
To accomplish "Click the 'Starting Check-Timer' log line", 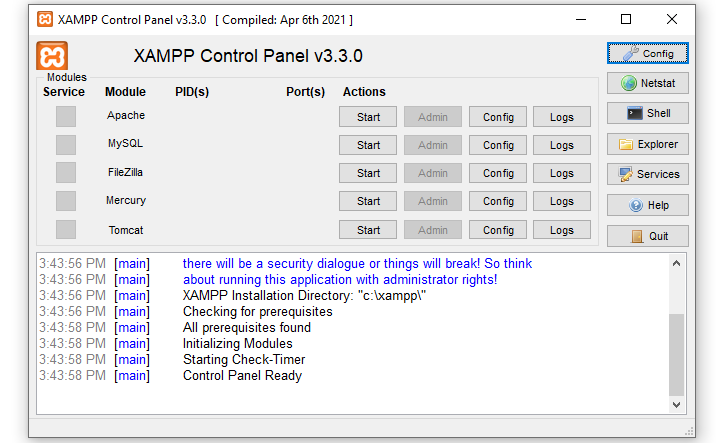I will (x=244, y=359).
